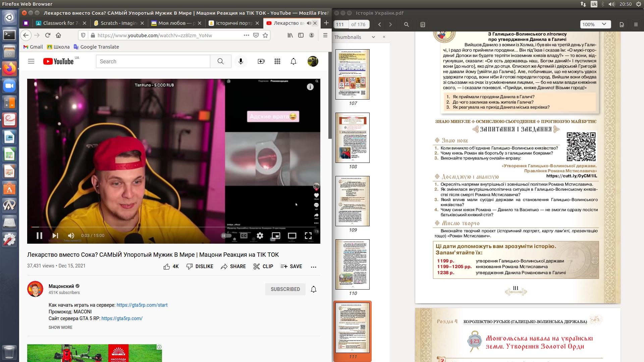Toggle the autoplay switch in player
Screen dimensions: 644x362
coord(226,236)
